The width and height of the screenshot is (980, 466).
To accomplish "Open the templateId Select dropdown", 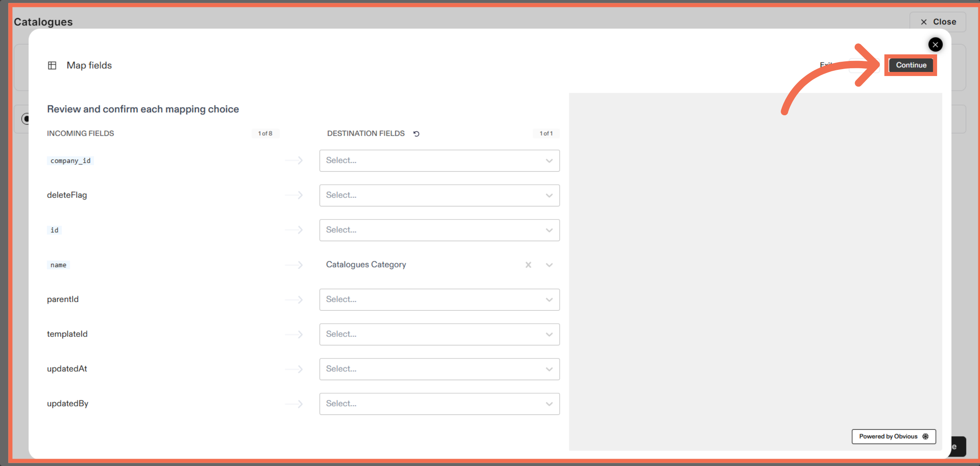I will [439, 334].
